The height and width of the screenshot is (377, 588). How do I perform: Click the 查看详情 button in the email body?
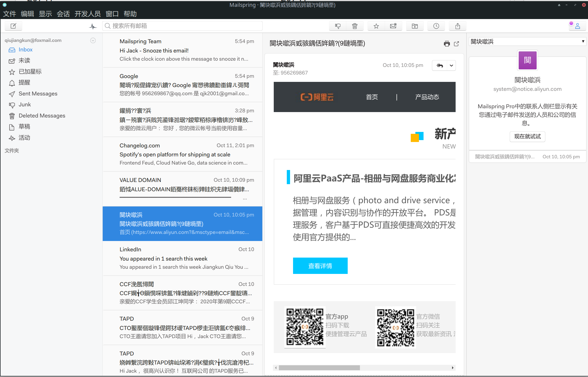pyautogui.click(x=320, y=266)
